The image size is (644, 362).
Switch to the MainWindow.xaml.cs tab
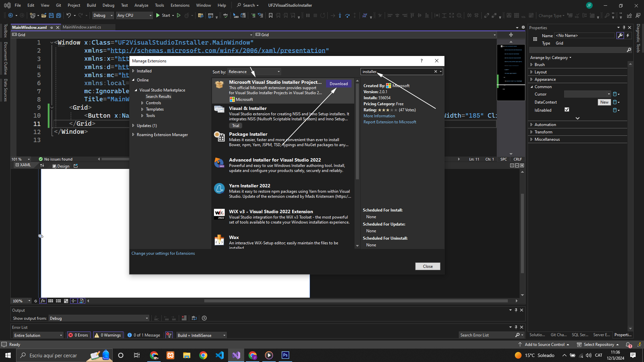click(82, 27)
